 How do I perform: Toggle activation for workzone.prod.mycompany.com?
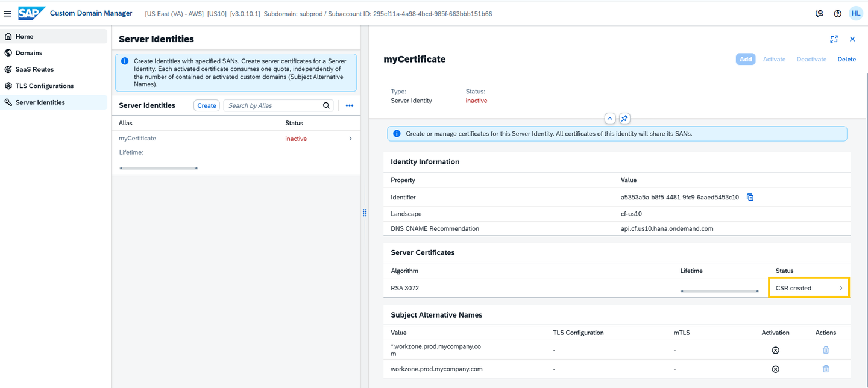tap(775, 369)
